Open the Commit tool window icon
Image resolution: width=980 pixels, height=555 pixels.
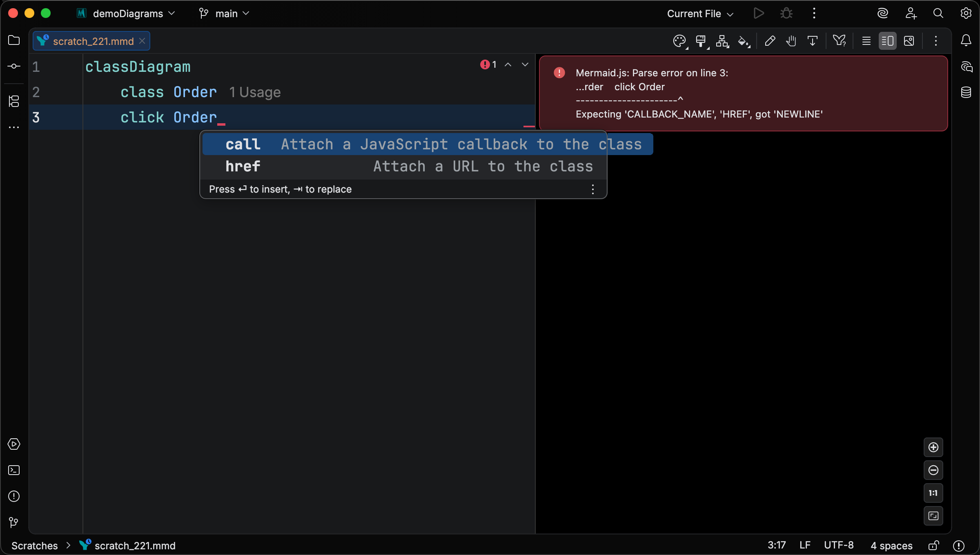pyautogui.click(x=14, y=66)
